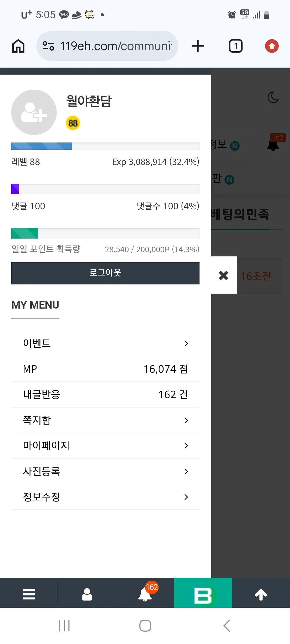Expand the 정보수정 chevron

coord(186,497)
